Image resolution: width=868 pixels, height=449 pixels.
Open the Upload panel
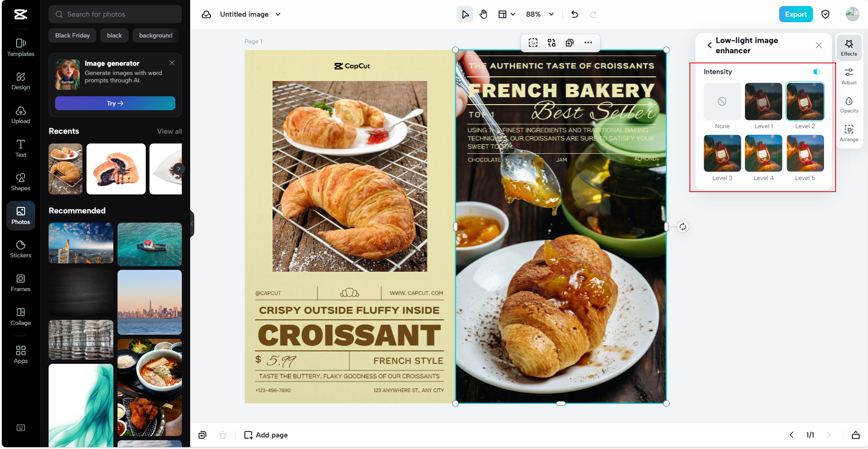20,115
